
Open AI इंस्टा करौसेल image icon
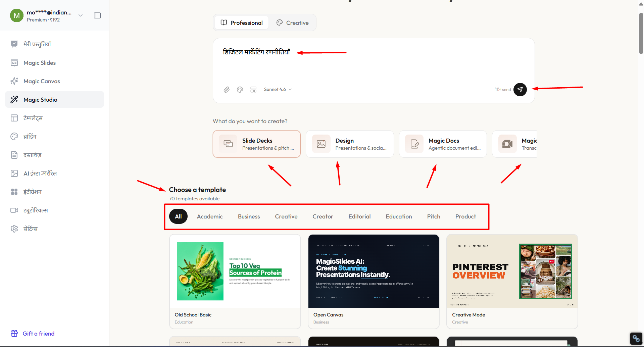[14, 173]
